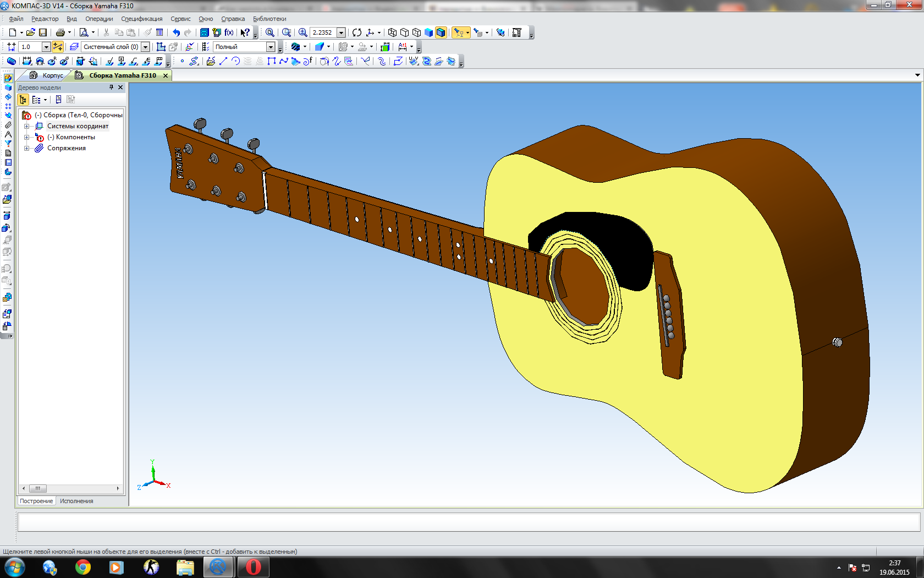This screenshot has height=578, width=924.
Task: Open the document tabs list arrow
Action: coord(917,75)
